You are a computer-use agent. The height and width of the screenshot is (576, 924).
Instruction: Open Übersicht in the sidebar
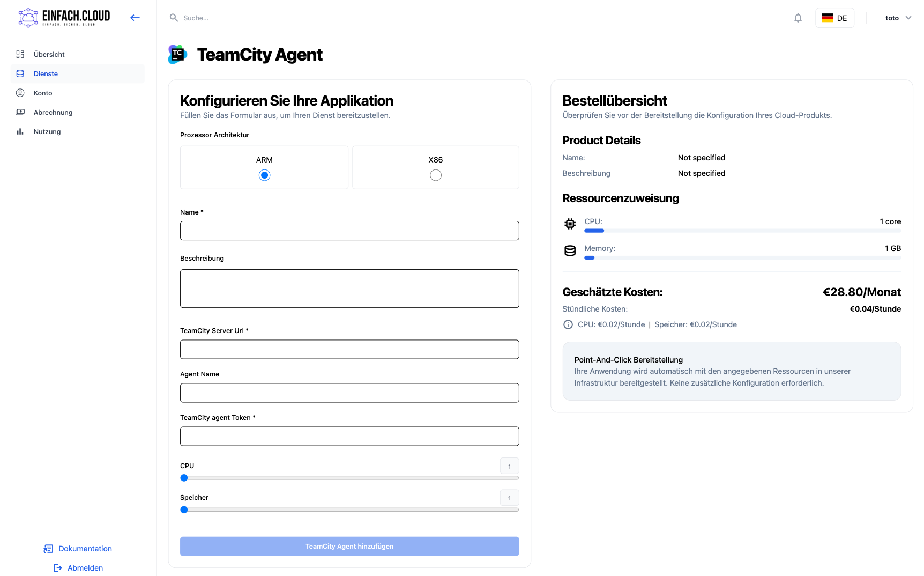(x=49, y=54)
